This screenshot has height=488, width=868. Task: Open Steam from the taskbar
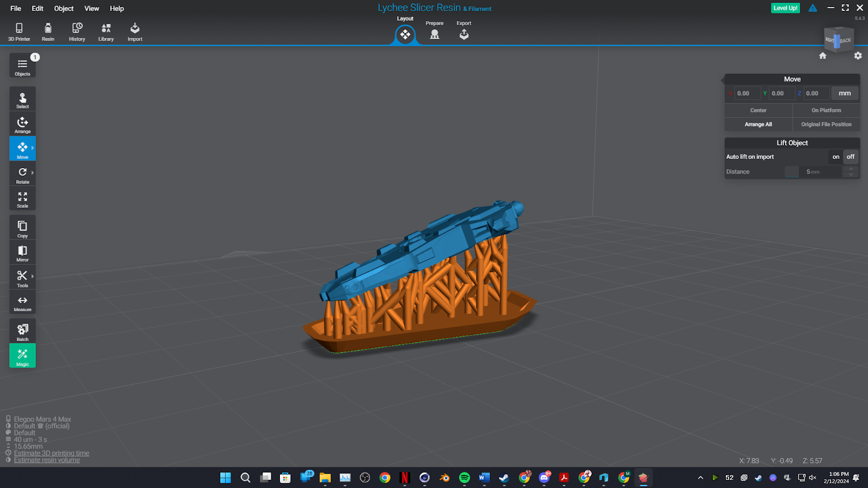pyautogui.click(x=504, y=478)
